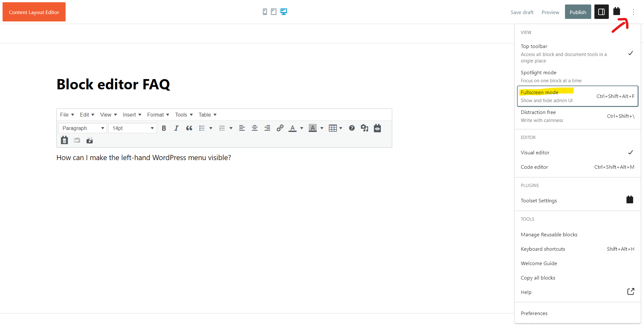The width and height of the screenshot is (644, 325).
Task: Open text color picker dropdown arrow
Action: click(302, 128)
